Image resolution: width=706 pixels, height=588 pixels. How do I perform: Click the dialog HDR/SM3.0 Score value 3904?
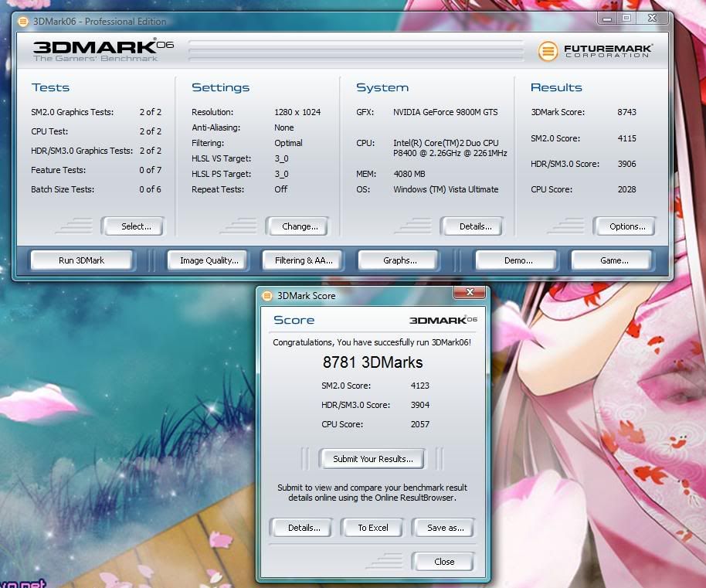tap(419, 405)
